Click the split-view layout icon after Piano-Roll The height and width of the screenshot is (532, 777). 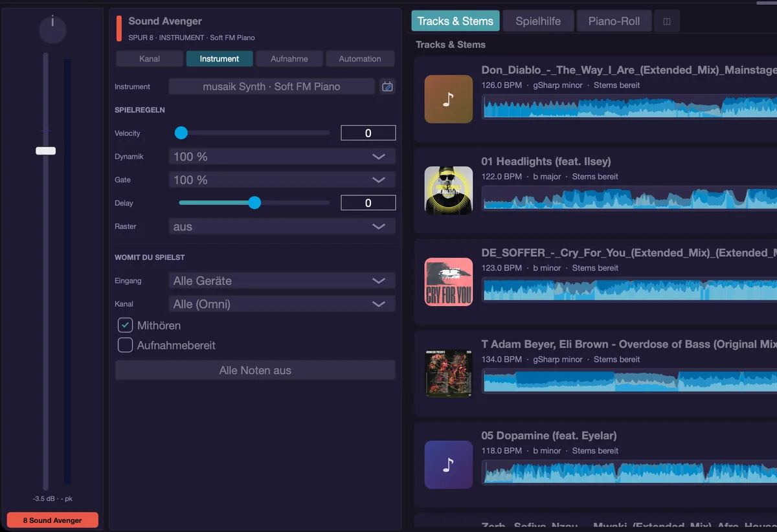coord(667,21)
